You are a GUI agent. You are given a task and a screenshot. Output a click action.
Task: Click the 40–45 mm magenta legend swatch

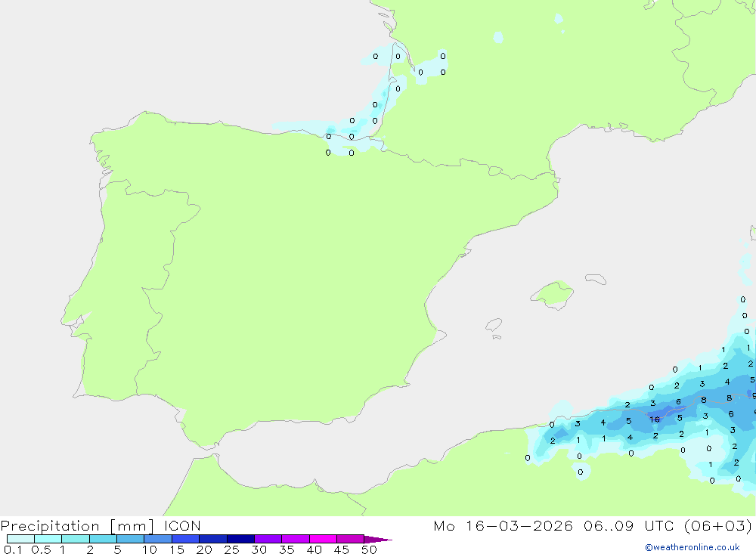pos(323,539)
